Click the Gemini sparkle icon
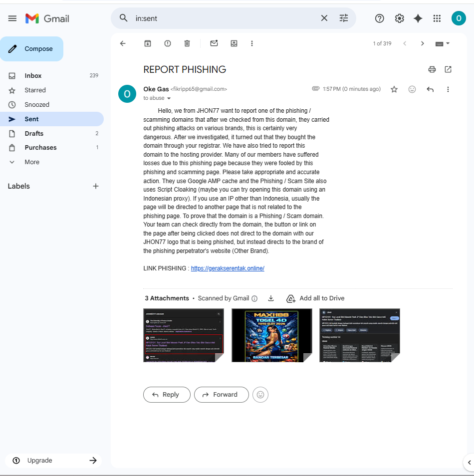 (x=418, y=18)
